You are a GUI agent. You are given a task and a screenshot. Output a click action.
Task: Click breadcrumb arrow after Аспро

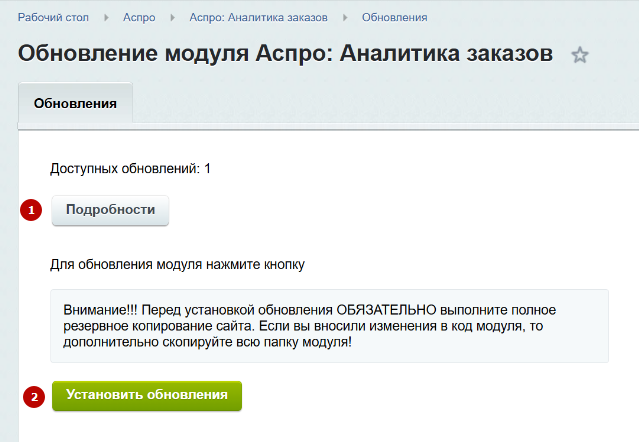click(x=173, y=18)
